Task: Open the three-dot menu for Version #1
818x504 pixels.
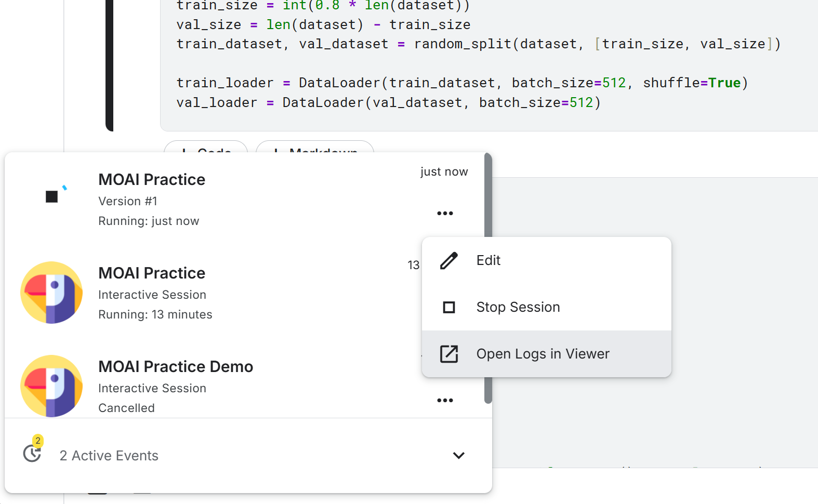Action: 445,214
